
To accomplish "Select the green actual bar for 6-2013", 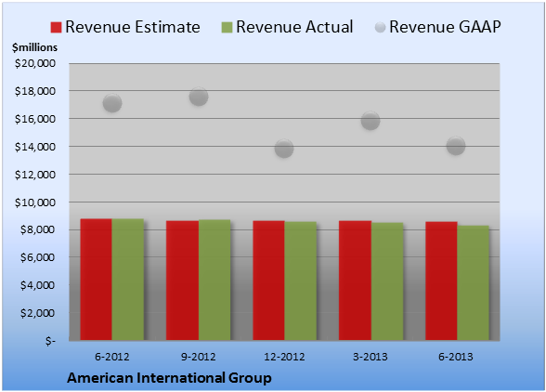I will [474, 283].
